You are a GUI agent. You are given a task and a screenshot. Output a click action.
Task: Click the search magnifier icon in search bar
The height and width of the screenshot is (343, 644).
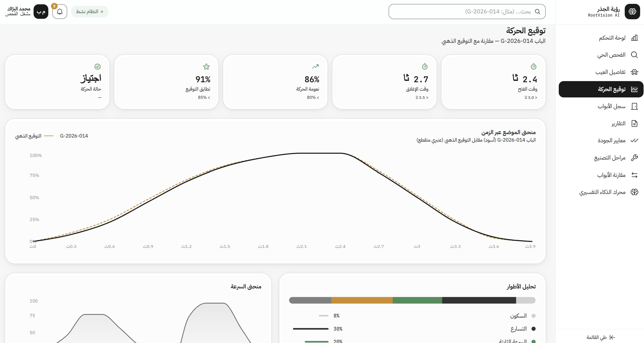coord(537,12)
